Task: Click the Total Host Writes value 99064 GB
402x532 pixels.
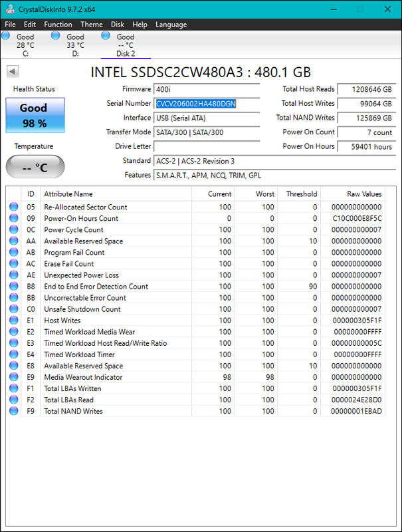Action: (x=367, y=104)
